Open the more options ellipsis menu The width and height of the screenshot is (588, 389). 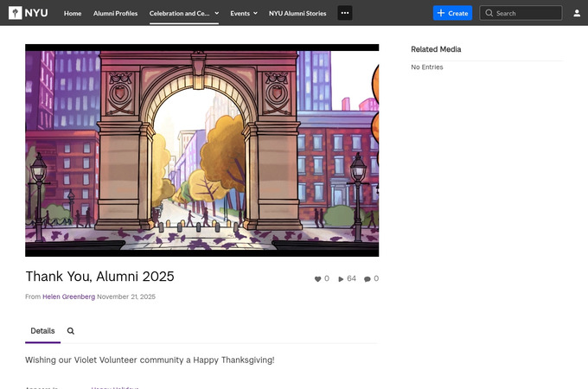click(345, 13)
